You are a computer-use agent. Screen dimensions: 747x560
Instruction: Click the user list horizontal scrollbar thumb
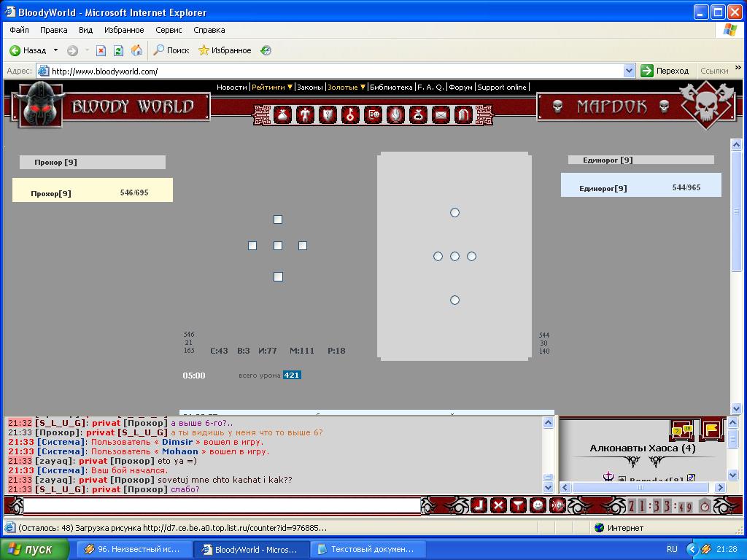(640, 488)
